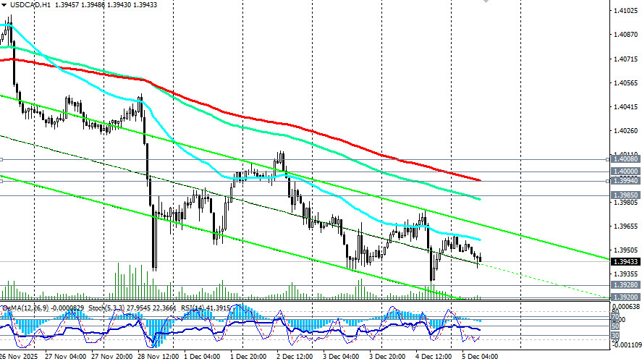Select the 1.40000 horizontal level price tag
Screen dimensions: 642x364
click(625, 172)
